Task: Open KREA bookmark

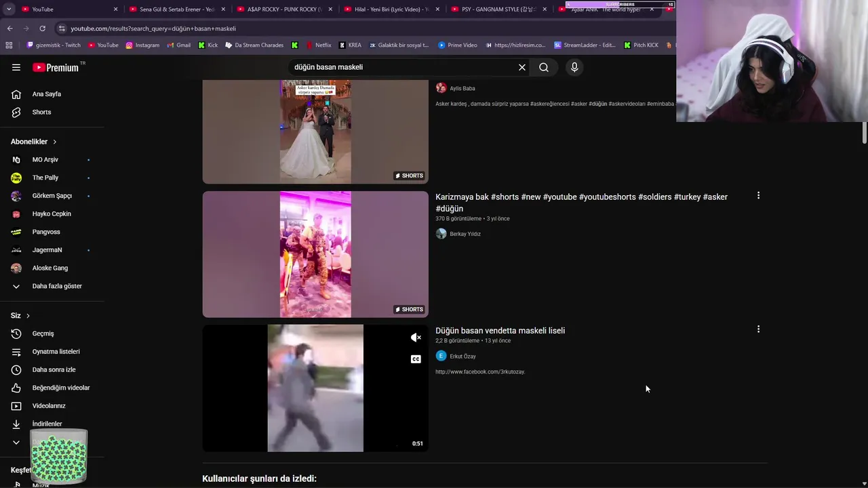Action: click(x=351, y=45)
